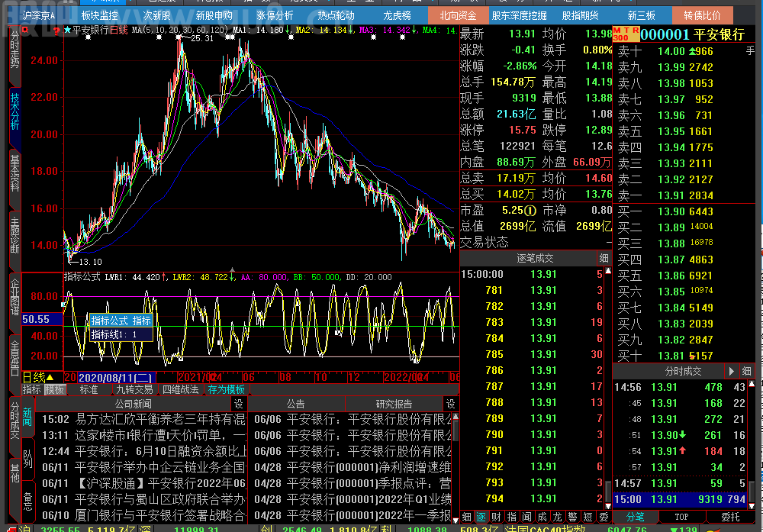The width and height of the screenshot is (763, 532).
Task: Click the red square icon beside the chart title
Action: tap(25, 31)
